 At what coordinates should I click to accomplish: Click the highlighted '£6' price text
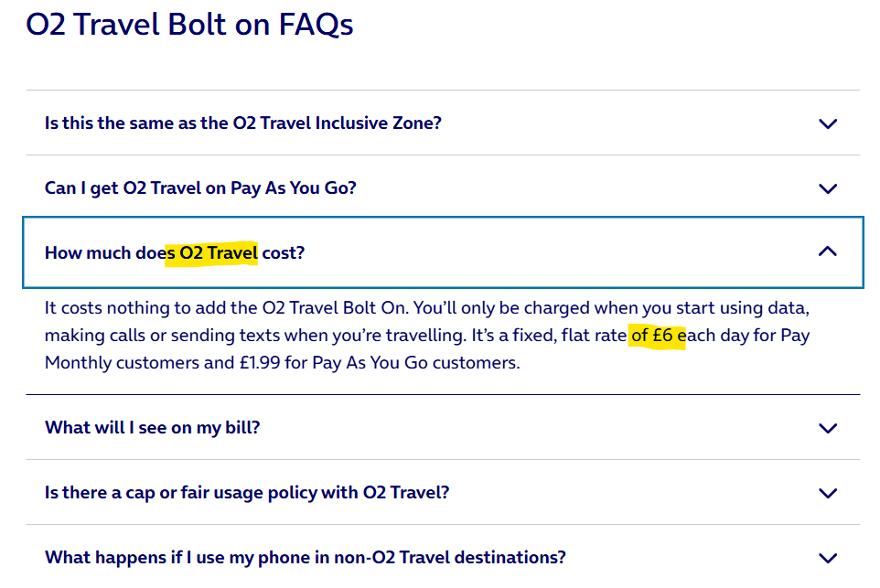[x=660, y=336]
